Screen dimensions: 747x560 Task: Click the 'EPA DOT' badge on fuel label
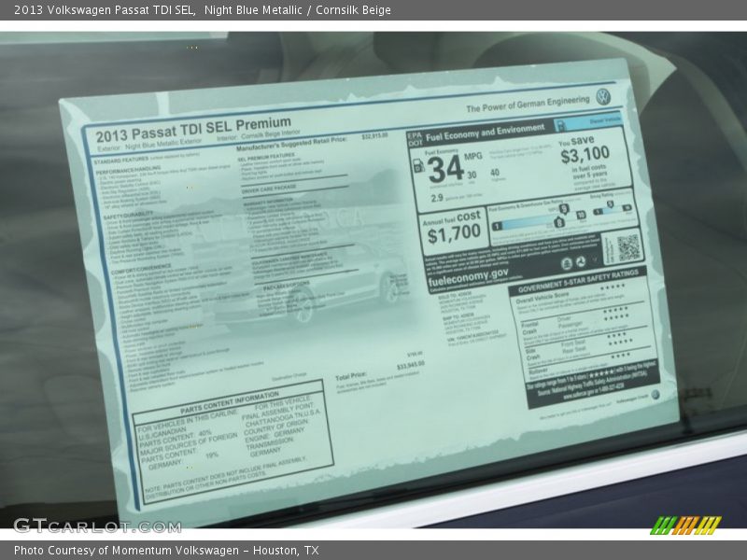coord(415,138)
